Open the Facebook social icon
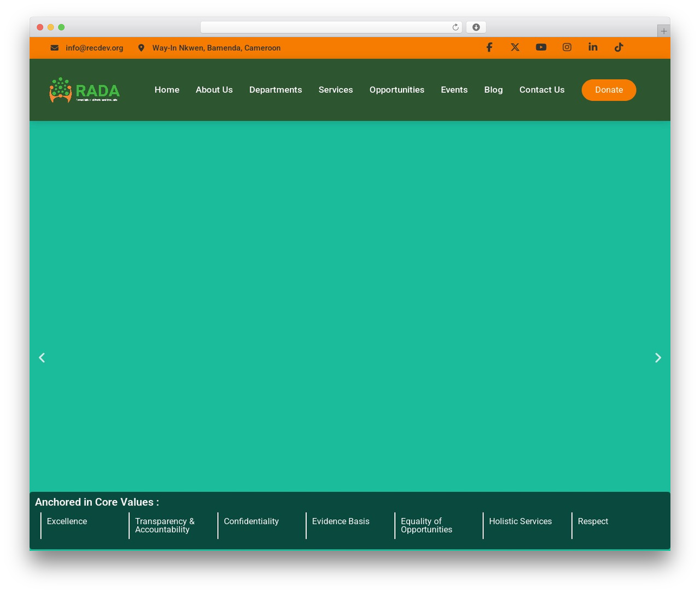The height and width of the screenshot is (593, 700). click(489, 47)
